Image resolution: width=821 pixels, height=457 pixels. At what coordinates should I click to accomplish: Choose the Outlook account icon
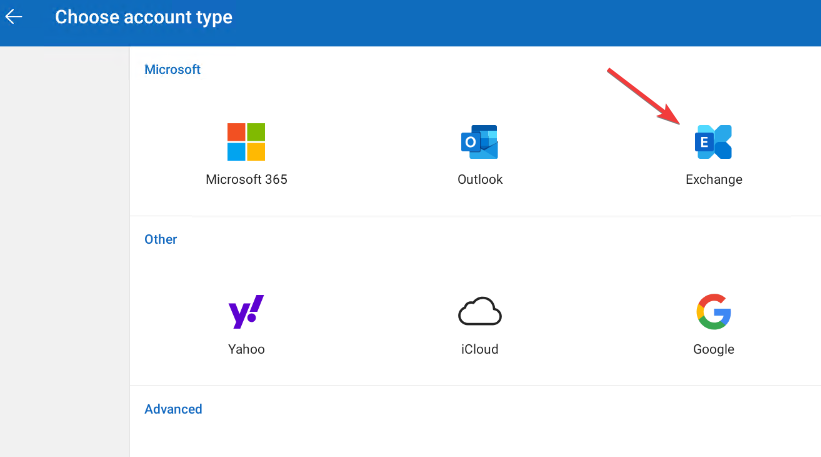coord(480,142)
